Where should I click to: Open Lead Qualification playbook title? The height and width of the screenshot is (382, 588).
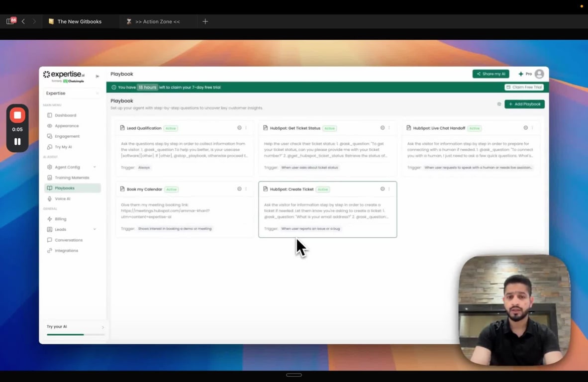pyautogui.click(x=144, y=128)
